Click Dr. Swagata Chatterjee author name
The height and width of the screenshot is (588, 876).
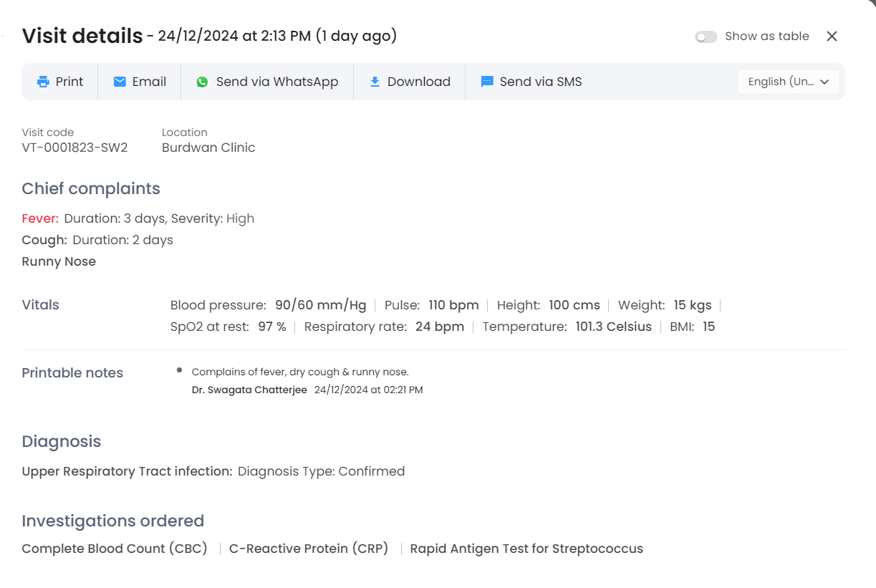point(249,390)
